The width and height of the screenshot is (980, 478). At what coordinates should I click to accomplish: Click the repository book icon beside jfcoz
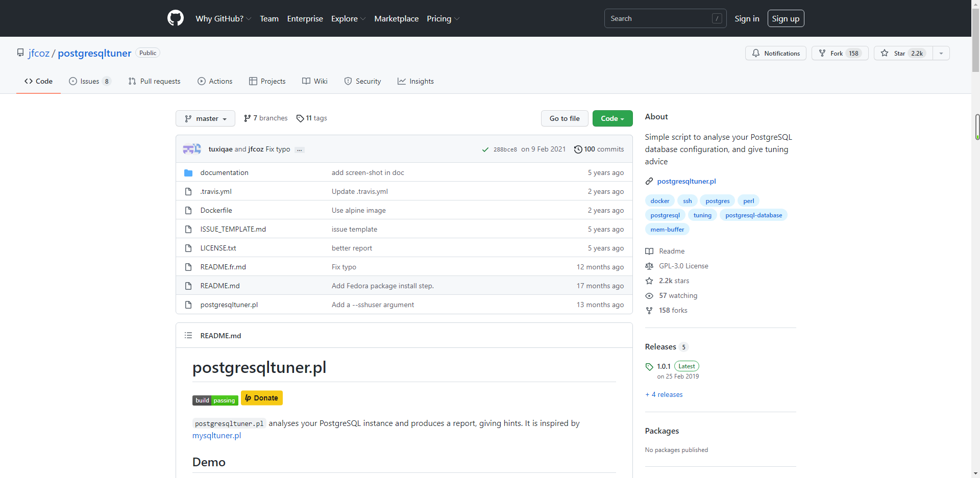pos(20,53)
